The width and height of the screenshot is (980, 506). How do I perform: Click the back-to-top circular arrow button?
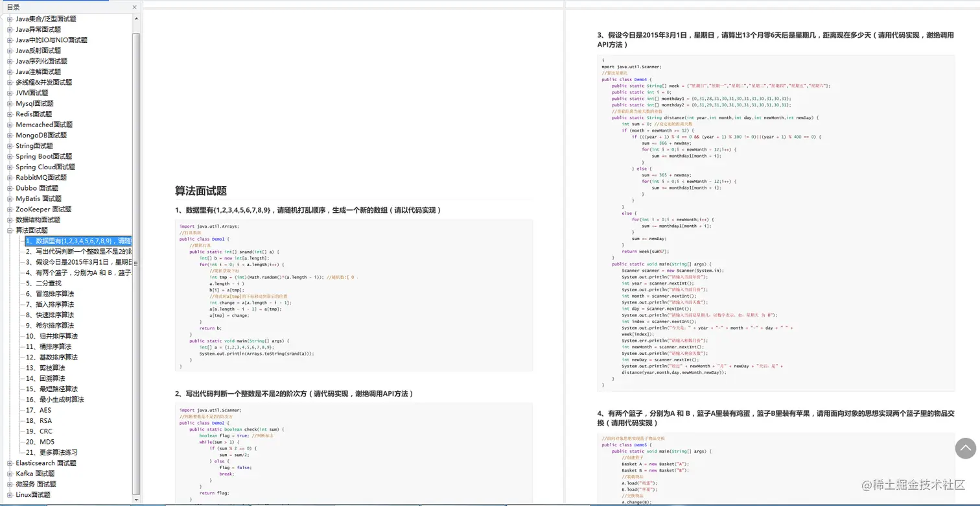(x=964, y=448)
